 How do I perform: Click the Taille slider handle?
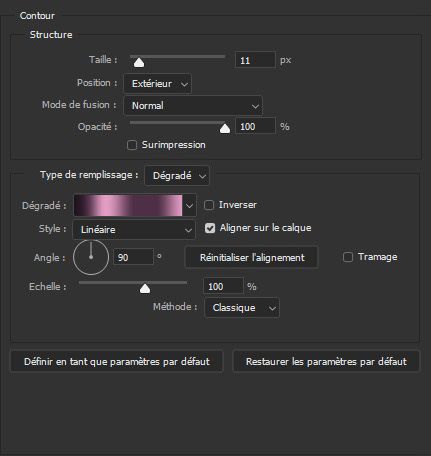coord(139,62)
